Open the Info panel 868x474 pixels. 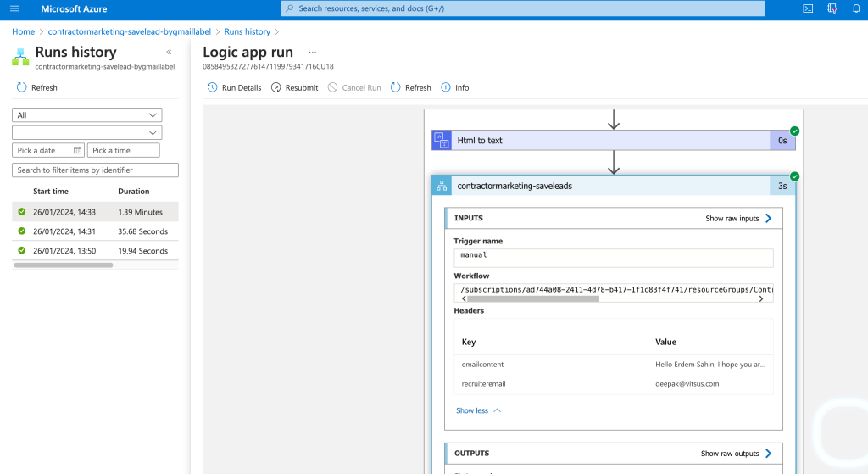455,87
